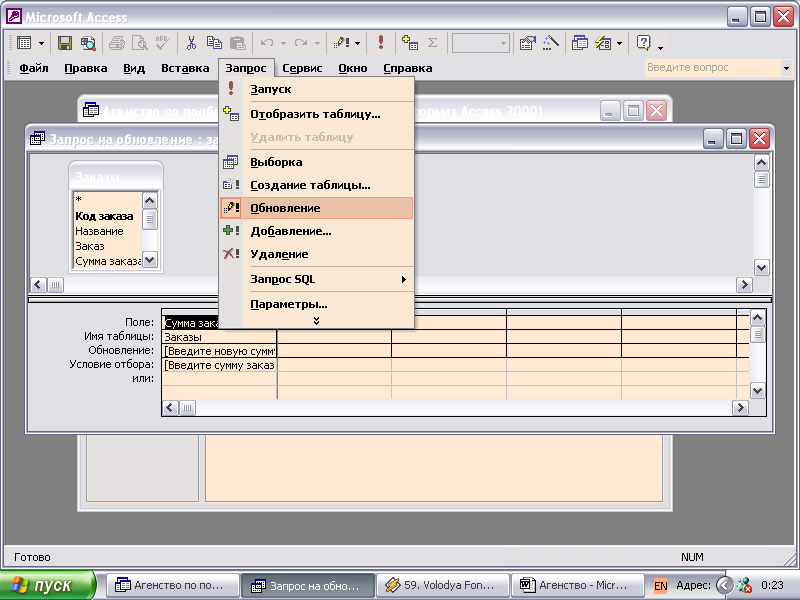Click the Properties icon in toolbar
This screenshot has width=800, height=600.
click(527, 43)
